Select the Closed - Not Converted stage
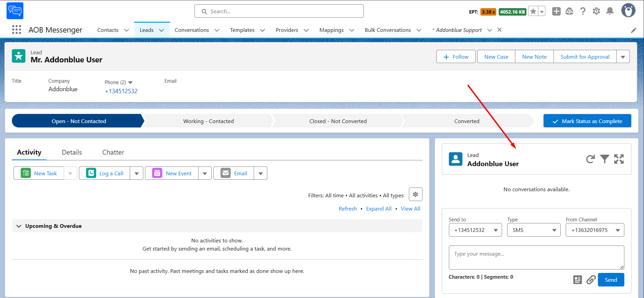Screen dimensions: 644x298 tap(338, 121)
